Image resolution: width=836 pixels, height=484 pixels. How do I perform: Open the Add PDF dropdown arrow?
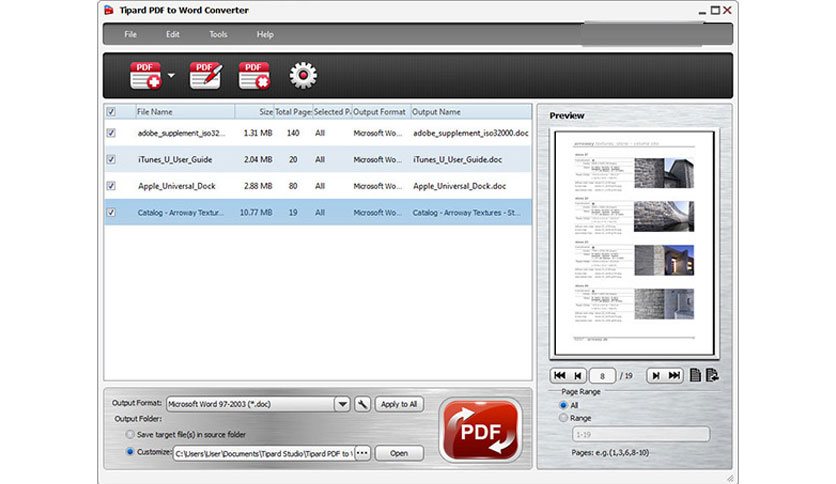[171, 76]
